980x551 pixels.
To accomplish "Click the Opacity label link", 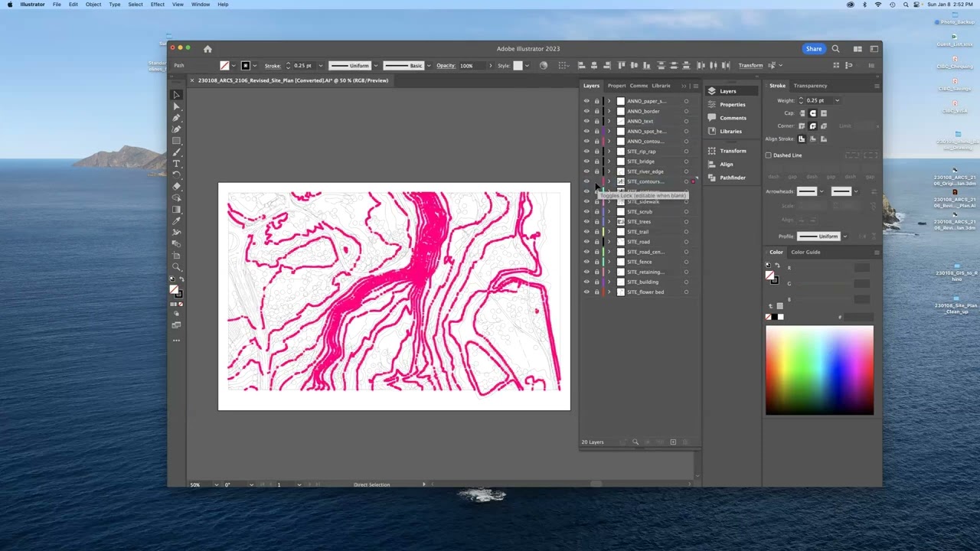I will coord(446,66).
